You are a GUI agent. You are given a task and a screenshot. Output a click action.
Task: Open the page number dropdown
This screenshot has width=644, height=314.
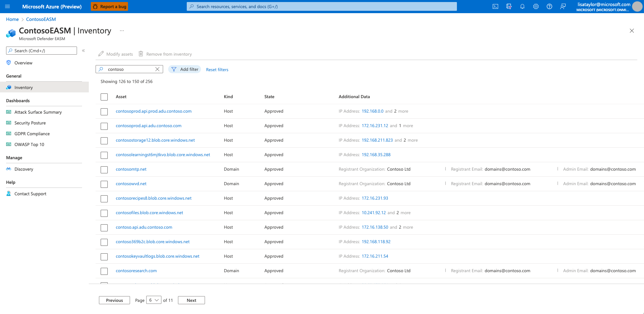[x=154, y=300]
